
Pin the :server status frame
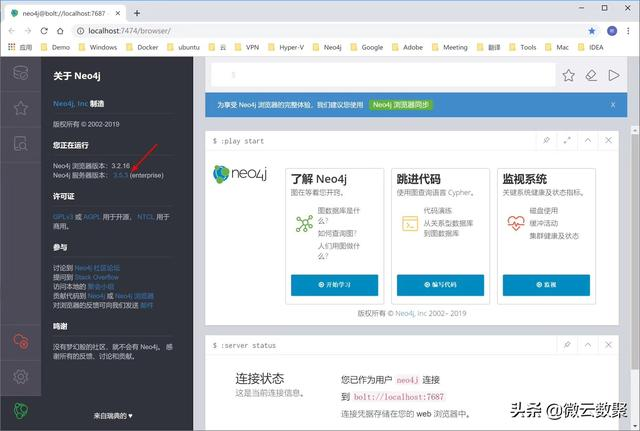pyautogui.click(x=567, y=345)
